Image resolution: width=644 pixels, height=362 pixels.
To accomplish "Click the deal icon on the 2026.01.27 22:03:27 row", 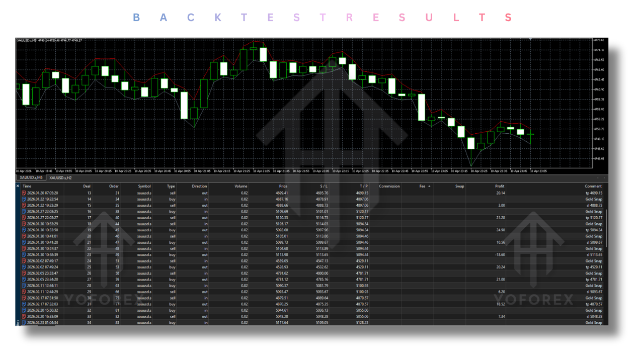I will point(24,218).
